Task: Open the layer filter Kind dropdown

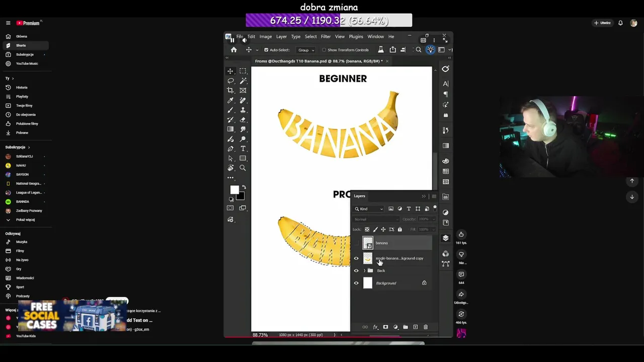Action: point(369,209)
